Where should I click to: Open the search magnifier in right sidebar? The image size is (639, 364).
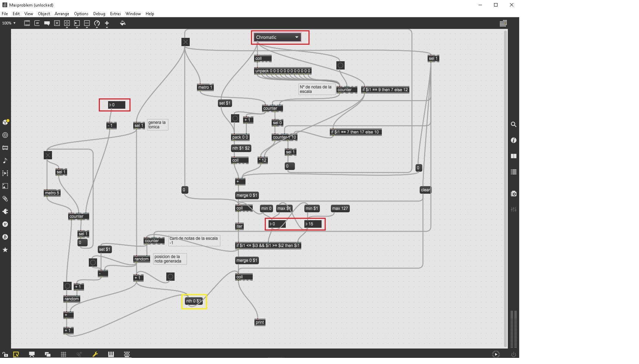click(513, 124)
